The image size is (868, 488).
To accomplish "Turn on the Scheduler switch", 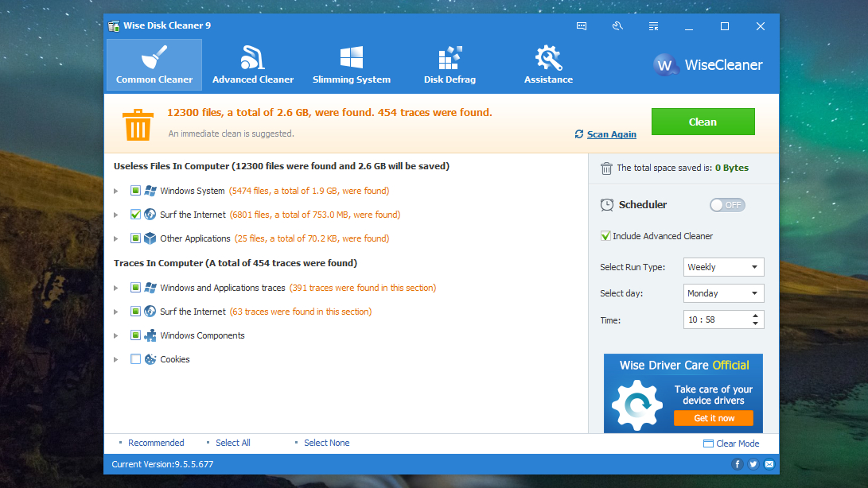I will (x=727, y=205).
